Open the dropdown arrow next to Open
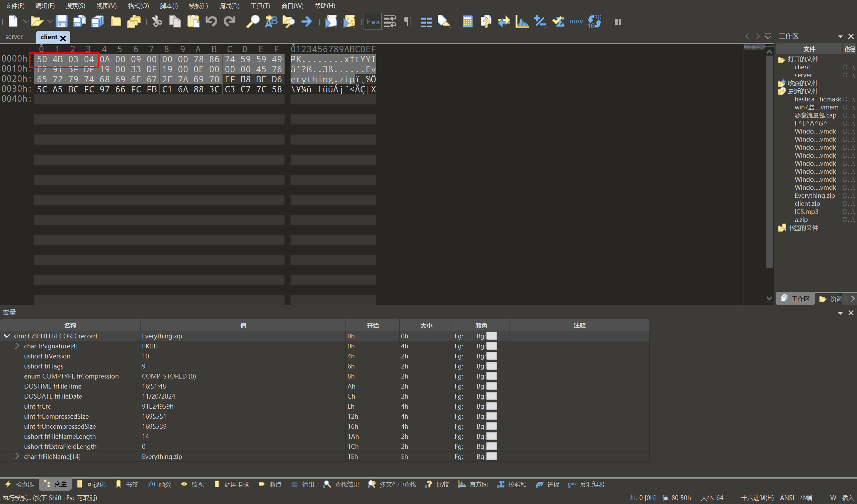857x504 pixels. click(50, 21)
